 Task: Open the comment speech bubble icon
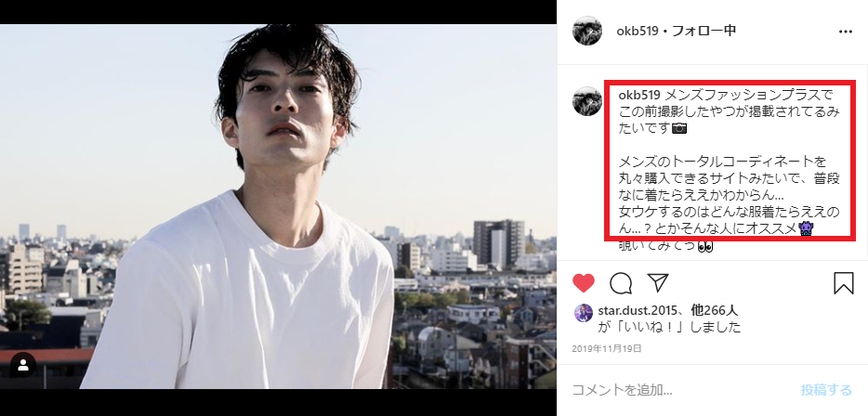(x=621, y=283)
